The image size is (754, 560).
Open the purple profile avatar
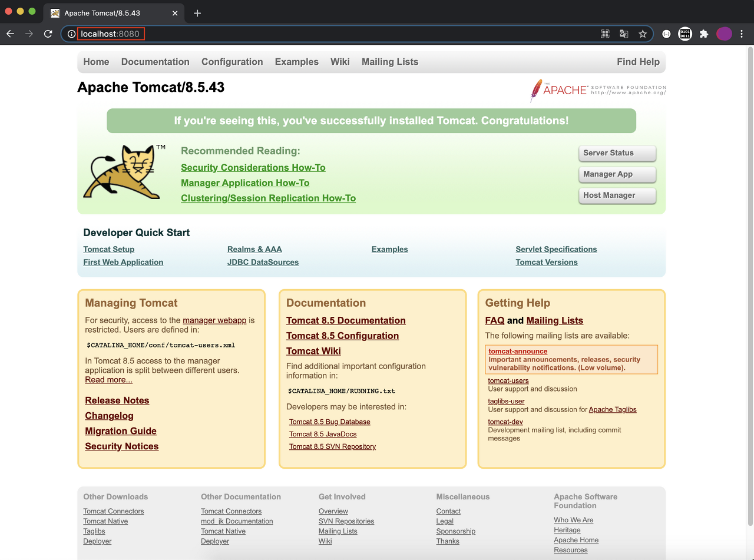724,34
